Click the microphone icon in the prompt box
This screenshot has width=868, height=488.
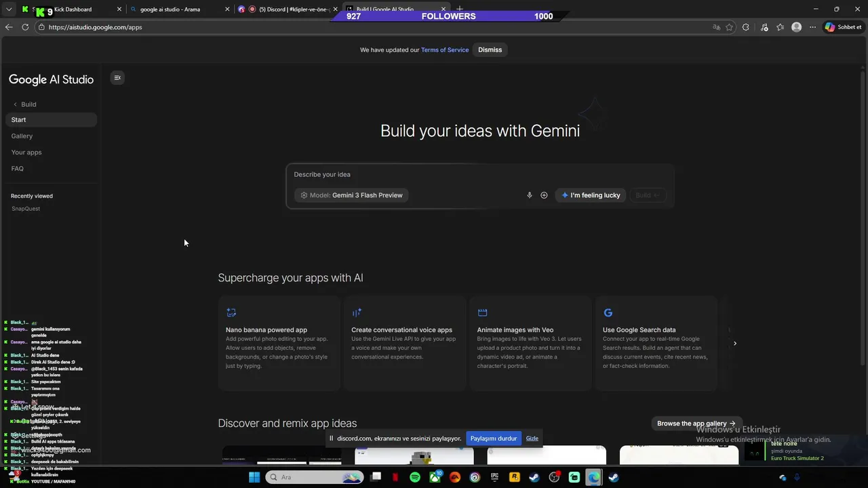point(530,195)
